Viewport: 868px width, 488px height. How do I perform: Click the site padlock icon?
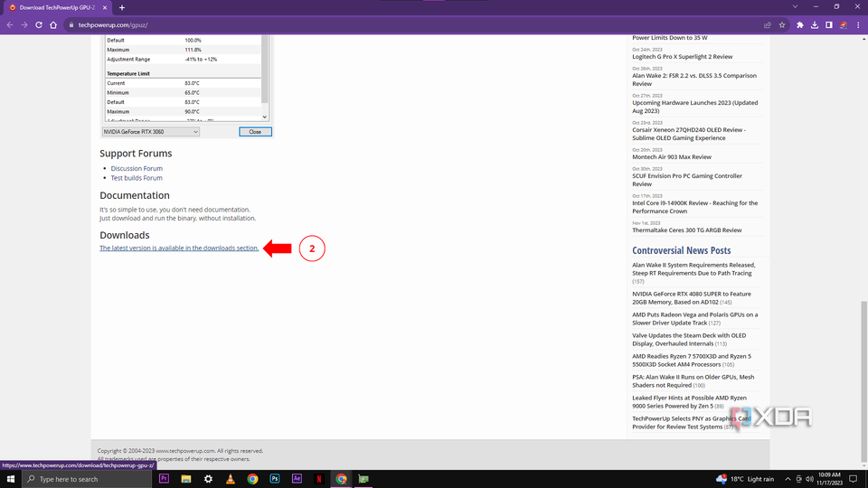tap(71, 25)
